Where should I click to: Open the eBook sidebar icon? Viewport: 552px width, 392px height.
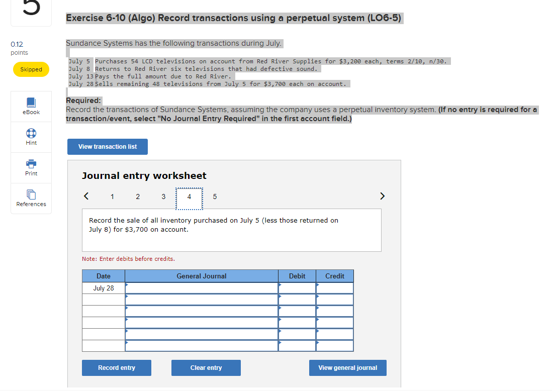point(31,106)
